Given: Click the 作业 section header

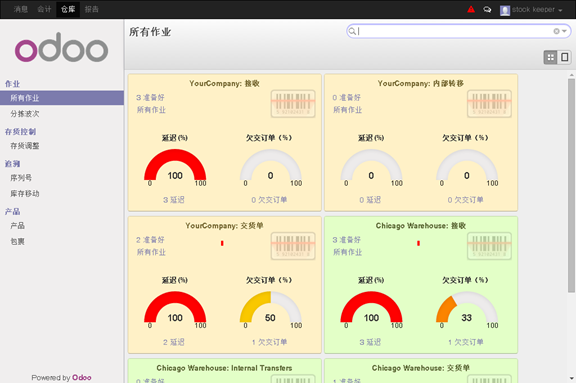Looking at the screenshot, I should (x=12, y=84).
